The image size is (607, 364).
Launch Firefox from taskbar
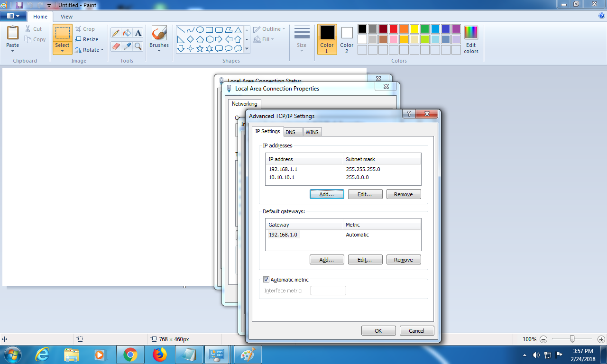pyautogui.click(x=160, y=355)
